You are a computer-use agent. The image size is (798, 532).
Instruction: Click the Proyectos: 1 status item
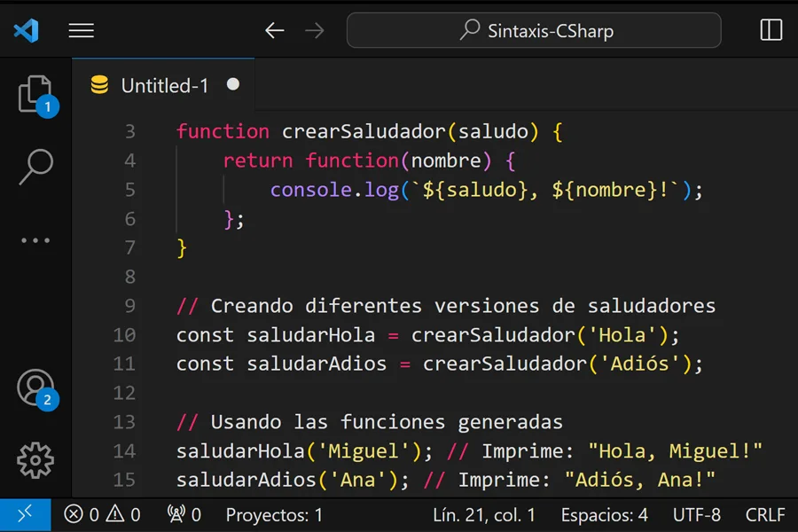click(274, 514)
